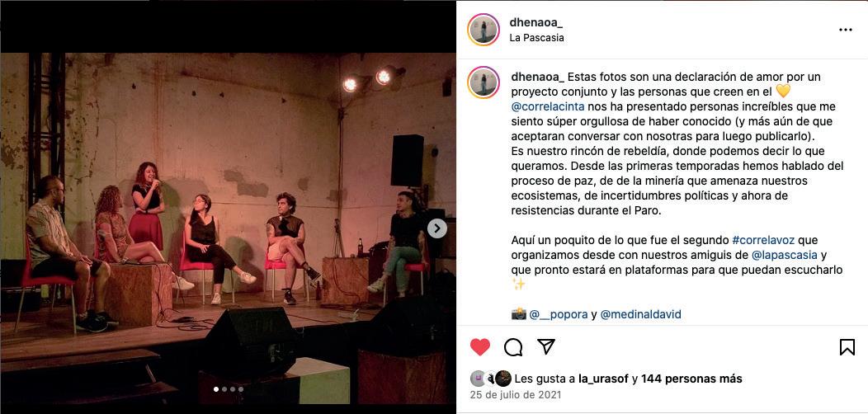The image size is (868, 414).
Task: Open la_urasof profile from likes line
Action: (x=603, y=379)
